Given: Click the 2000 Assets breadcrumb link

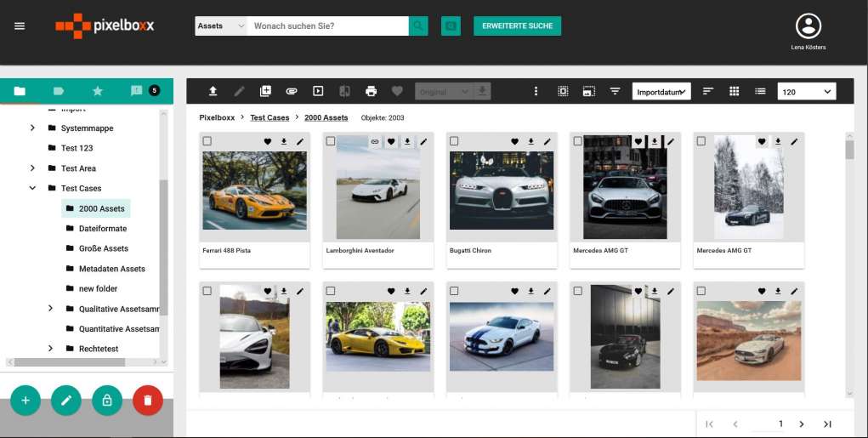Looking at the screenshot, I should [x=326, y=117].
